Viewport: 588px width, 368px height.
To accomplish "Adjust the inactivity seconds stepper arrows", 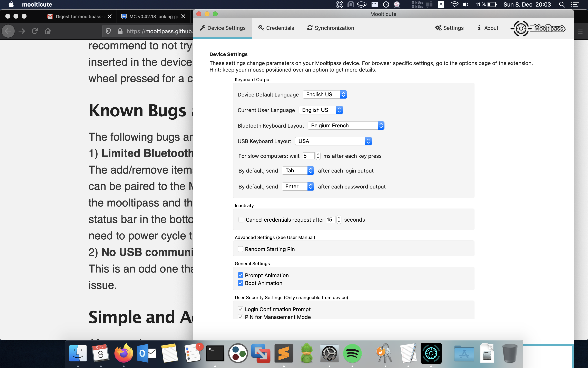I will coord(339,220).
